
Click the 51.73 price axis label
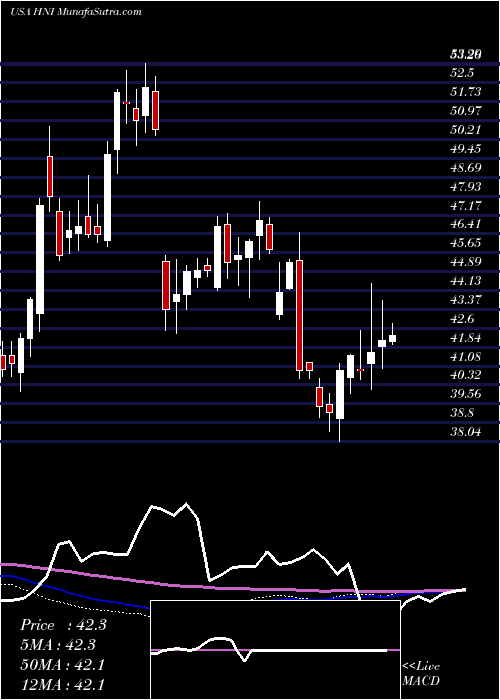[466, 92]
